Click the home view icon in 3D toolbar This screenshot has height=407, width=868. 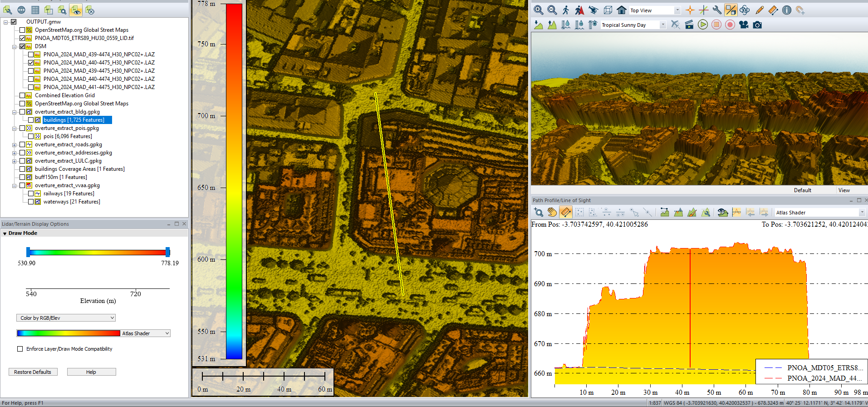tap(622, 10)
